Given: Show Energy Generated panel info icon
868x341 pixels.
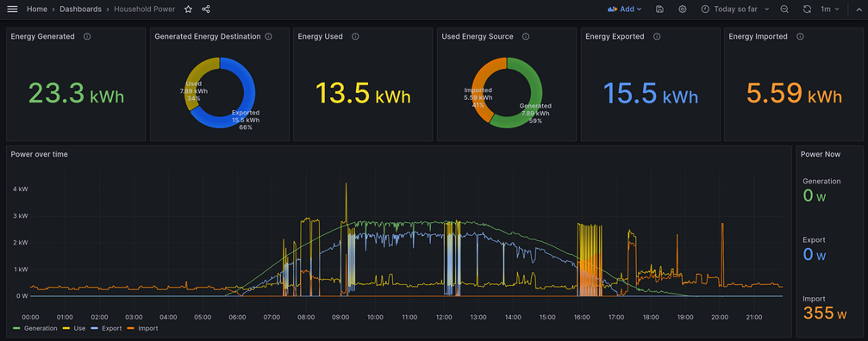Looking at the screenshot, I should click(x=87, y=36).
